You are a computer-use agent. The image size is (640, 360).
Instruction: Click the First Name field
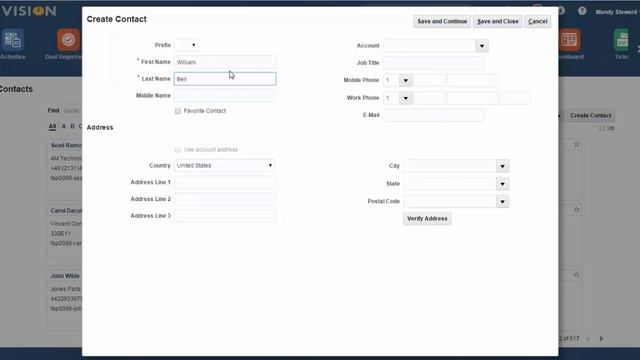click(x=225, y=62)
